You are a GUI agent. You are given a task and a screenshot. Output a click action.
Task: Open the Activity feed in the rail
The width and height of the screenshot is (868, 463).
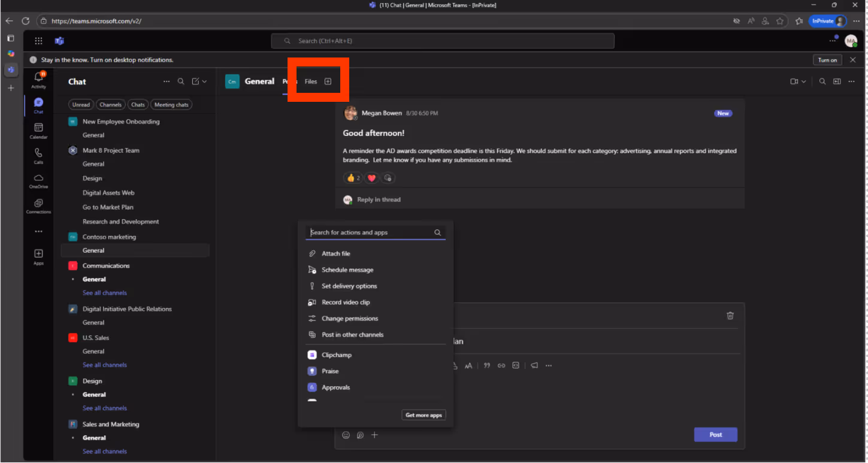click(x=38, y=80)
